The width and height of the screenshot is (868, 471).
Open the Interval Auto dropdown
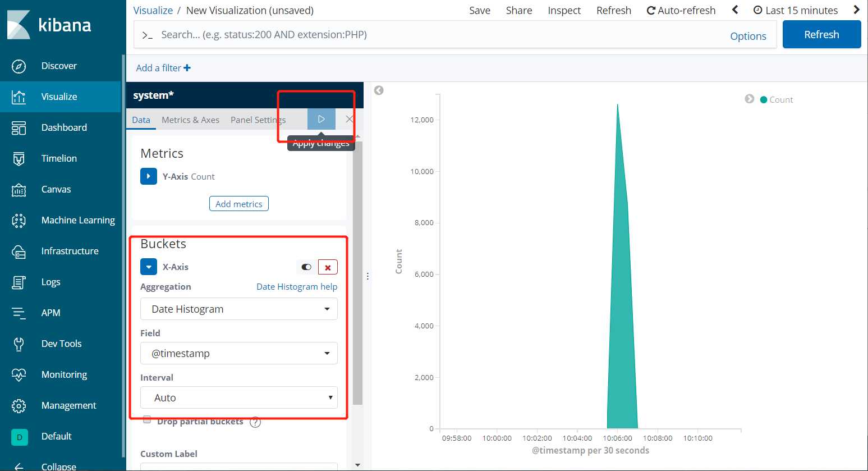(239, 397)
